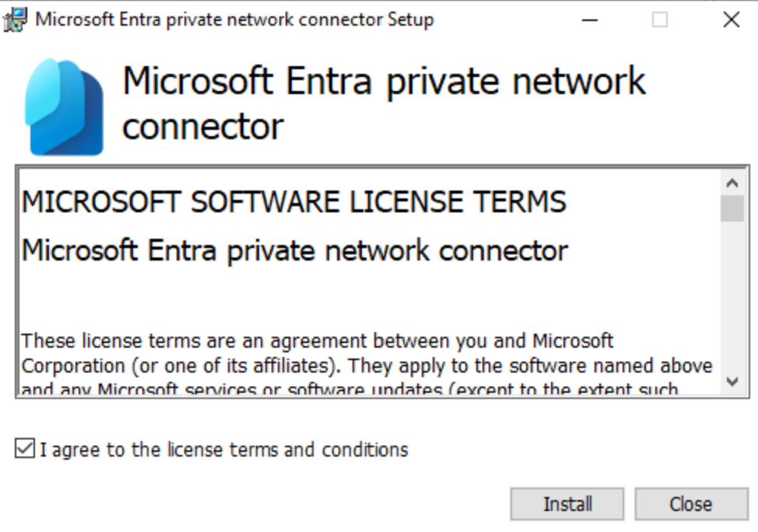The image size is (758, 532).
Task: Click the MICROSOFT SOFTWARE LICENSE TERMS heading
Action: point(294,201)
